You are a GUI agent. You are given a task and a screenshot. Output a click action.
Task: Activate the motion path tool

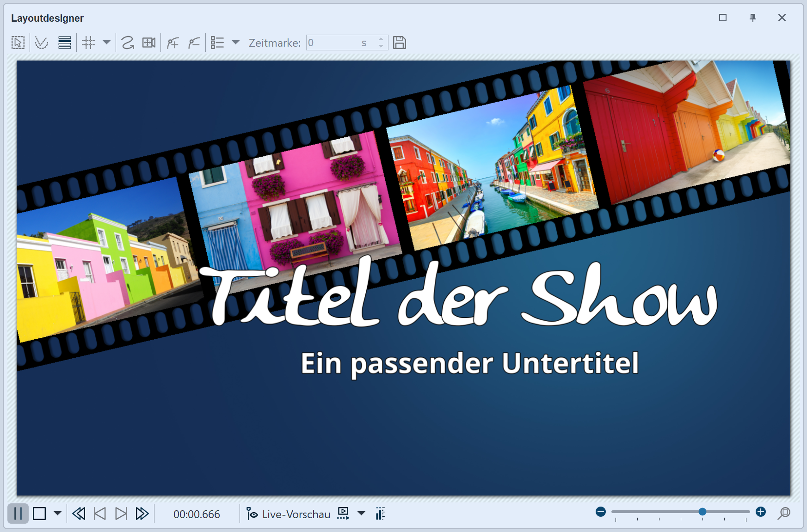tap(127, 43)
